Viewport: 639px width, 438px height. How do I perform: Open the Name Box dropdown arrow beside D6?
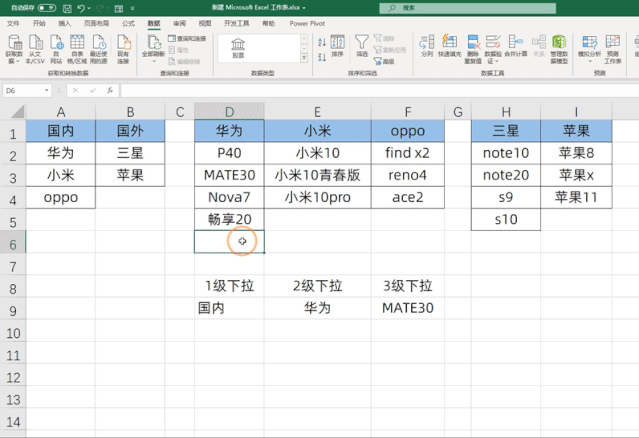click(46, 90)
